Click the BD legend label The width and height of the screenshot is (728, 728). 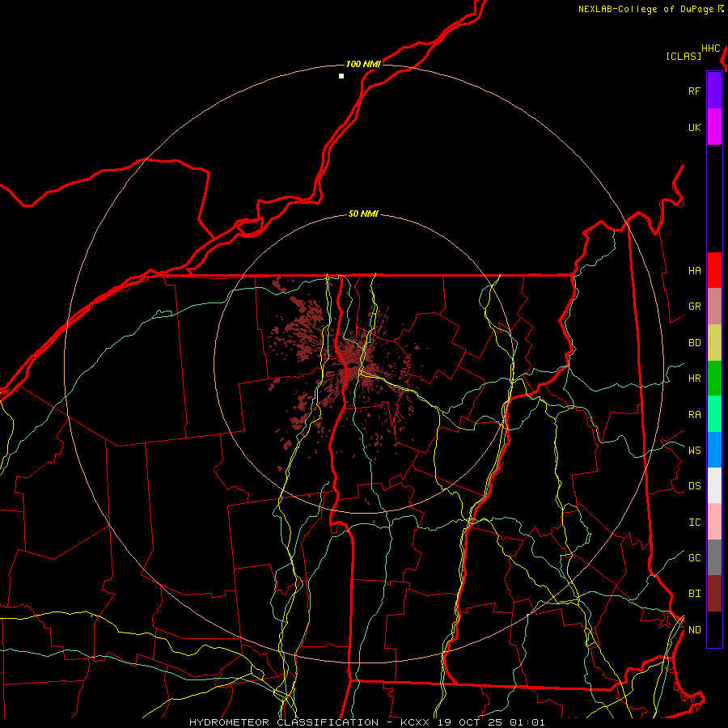click(694, 342)
